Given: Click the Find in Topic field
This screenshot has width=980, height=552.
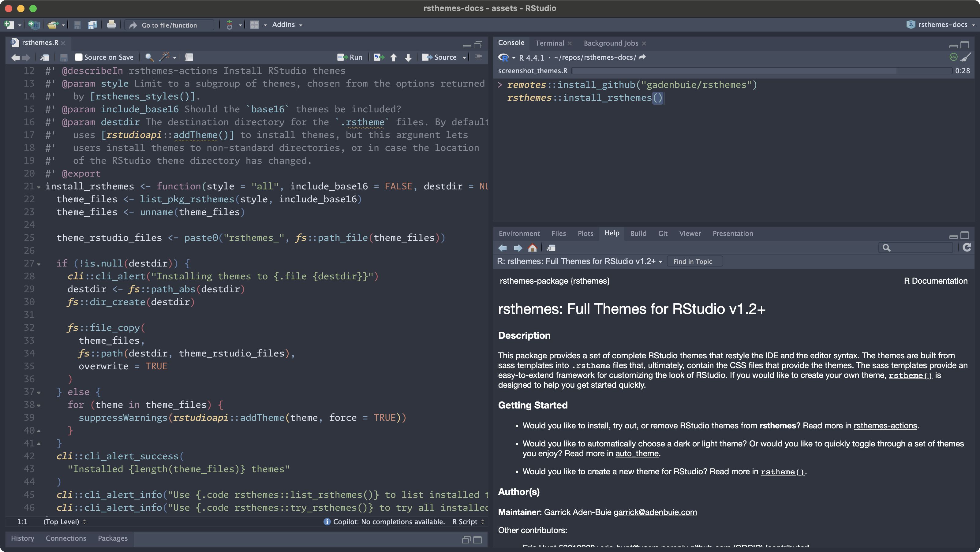Looking at the screenshot, I should [694, 261].
